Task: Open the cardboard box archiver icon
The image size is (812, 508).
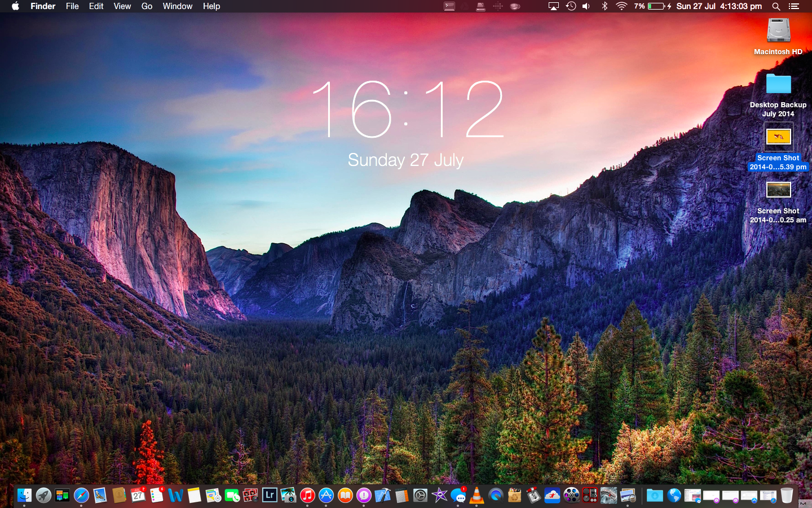Action: point(515,496)
